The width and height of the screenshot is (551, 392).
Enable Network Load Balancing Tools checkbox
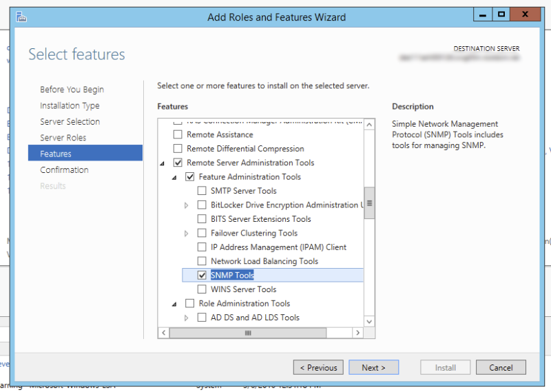pos(202,261)
